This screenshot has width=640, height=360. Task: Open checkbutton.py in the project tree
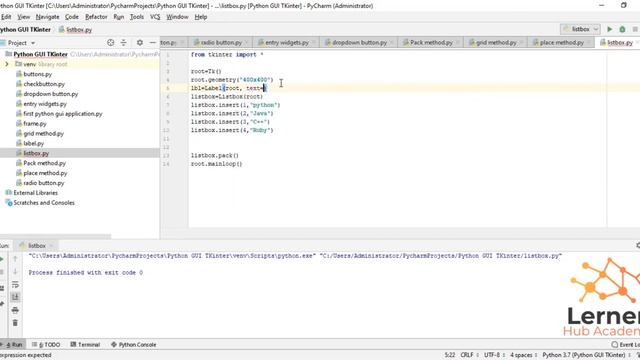pyautogui.click(x=44, y=84)
